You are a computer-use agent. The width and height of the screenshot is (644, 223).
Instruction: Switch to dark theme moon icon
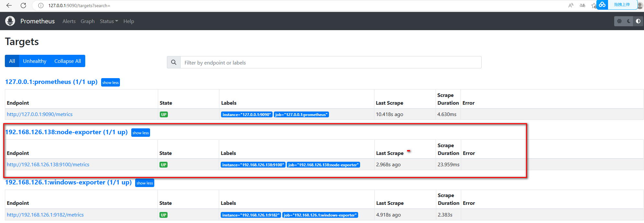pos(629,21)
